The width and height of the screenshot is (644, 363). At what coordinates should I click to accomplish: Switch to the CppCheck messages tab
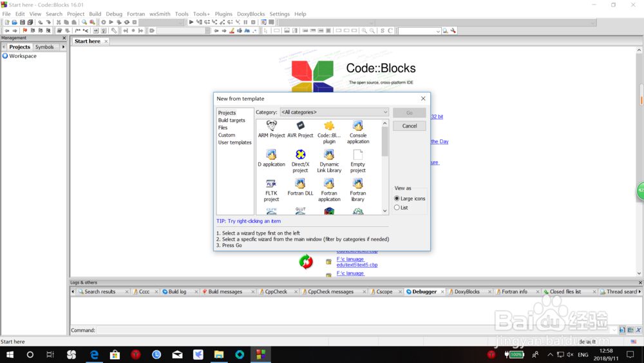click(330, 291)
